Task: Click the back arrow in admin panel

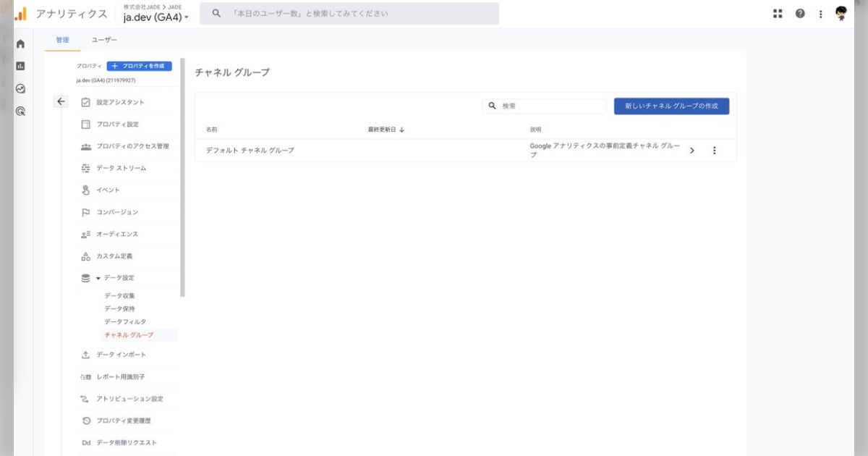Action: pos(61,102)
